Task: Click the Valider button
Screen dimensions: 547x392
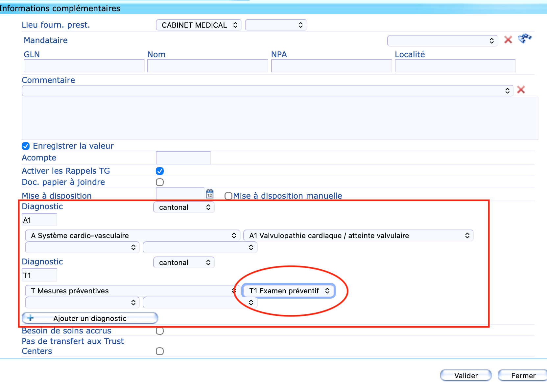Action: [x=465, y=376]
